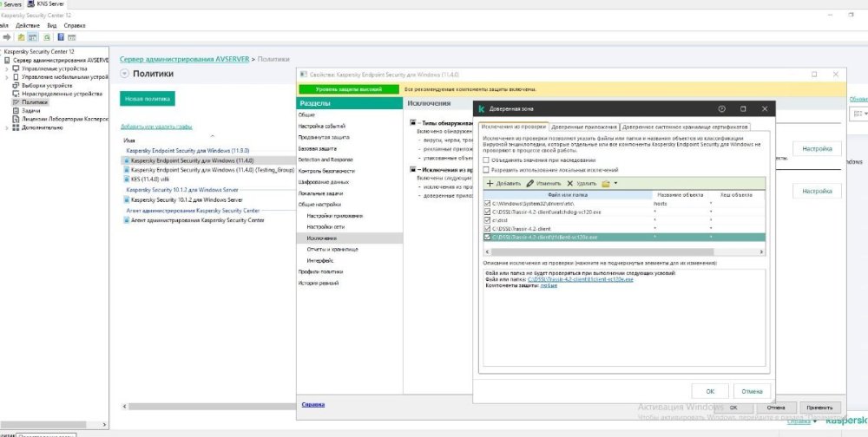Select Базовая защита in the Разделы list
Image resolution: width=868 pixels, height=437 pixels.
(317, 148)
